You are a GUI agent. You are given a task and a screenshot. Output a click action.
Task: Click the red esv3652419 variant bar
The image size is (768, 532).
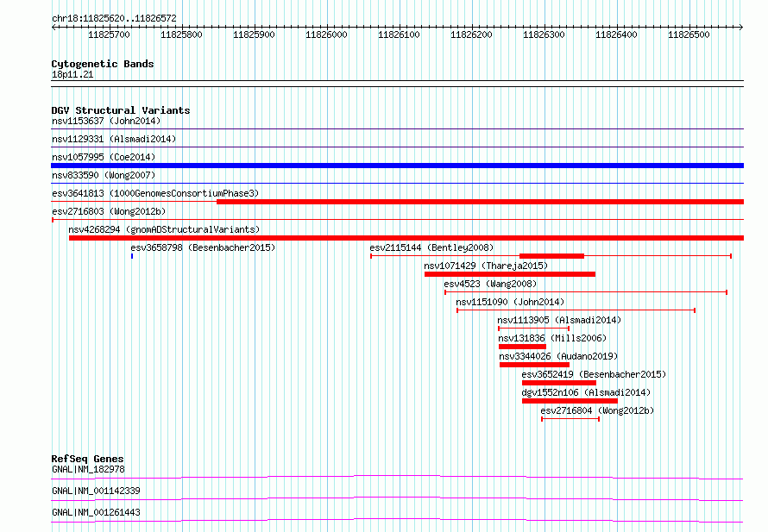[559, 383]
